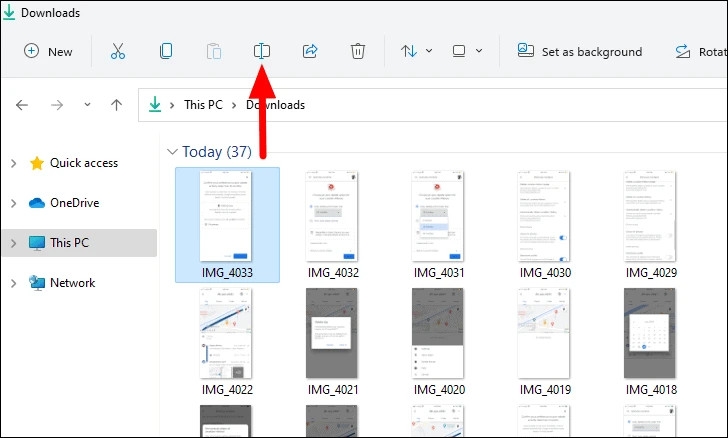Image resolution: width=728 pixels, height=438 pixels.
Task: Click the New button in toolbar
Action: tap(48, 51)
